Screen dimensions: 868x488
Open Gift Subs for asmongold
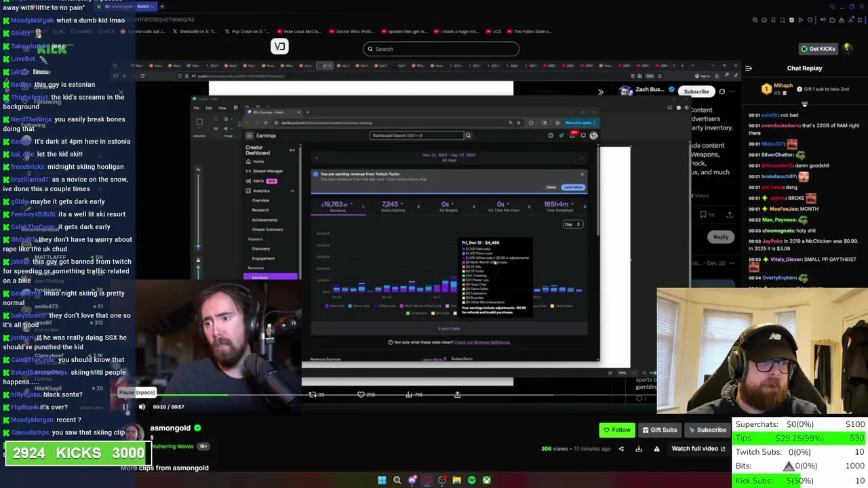click(659, 430)
